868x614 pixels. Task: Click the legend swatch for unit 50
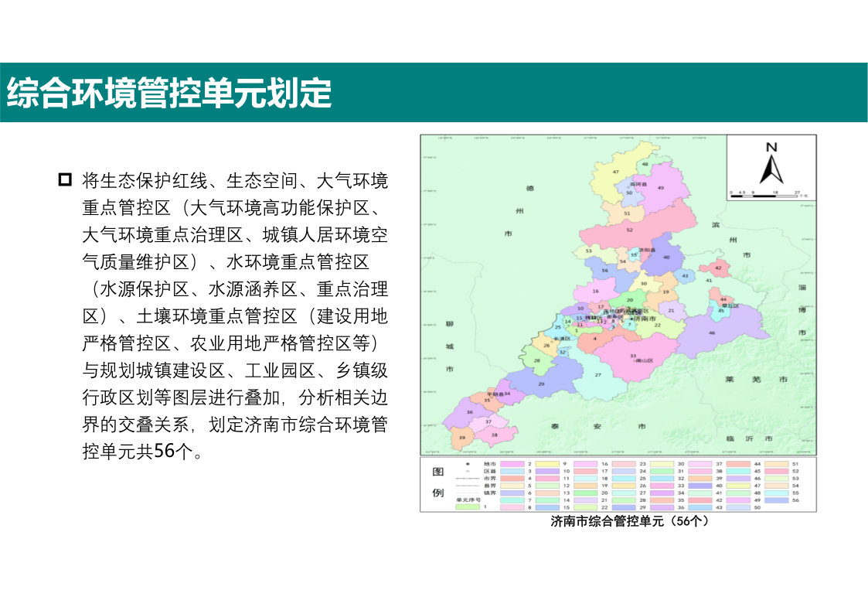coord(738,507)
